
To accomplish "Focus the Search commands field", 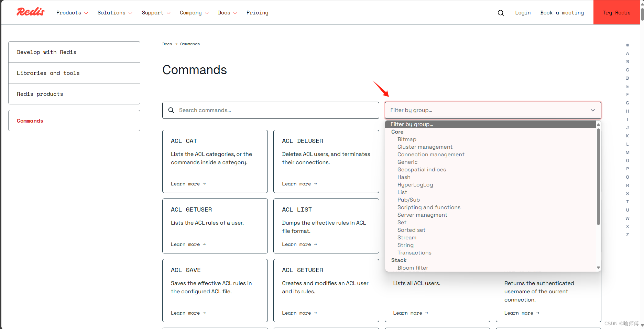I will click(x=271, y=110).
